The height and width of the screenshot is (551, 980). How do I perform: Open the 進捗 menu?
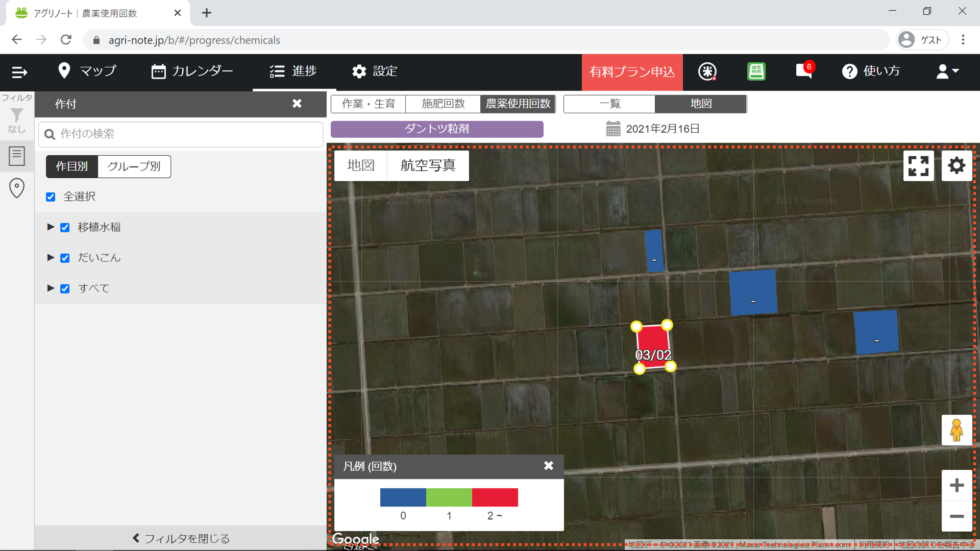point(294,72)
